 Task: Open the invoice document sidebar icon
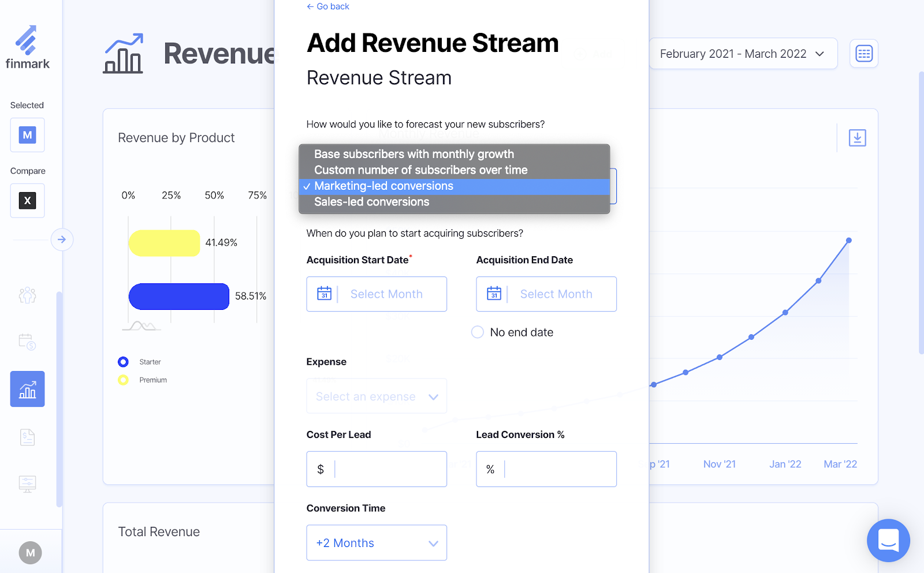(27, 437)
